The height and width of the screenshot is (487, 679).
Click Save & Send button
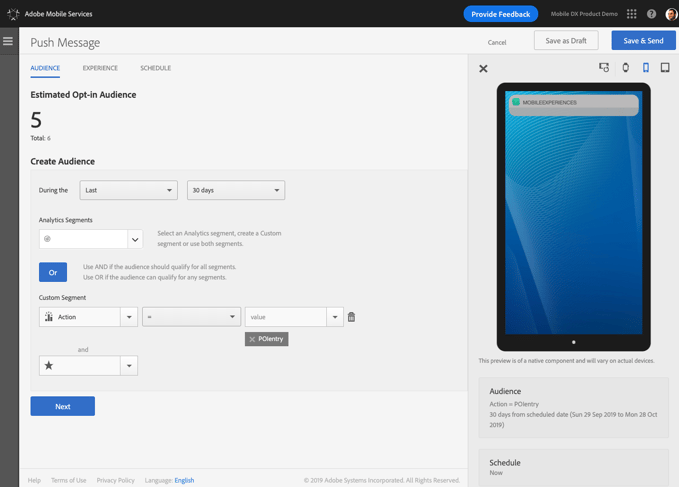pyautogui.click(x=643, y=40)
